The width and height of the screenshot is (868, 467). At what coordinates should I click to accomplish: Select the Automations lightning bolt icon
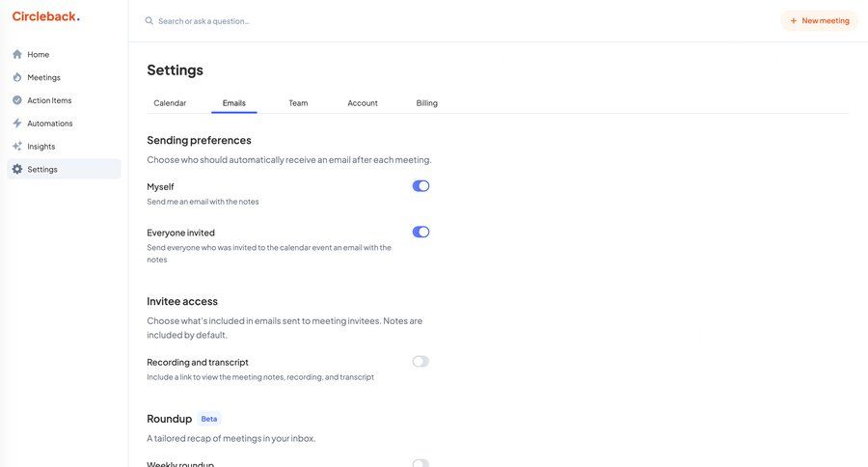(17, 124)
